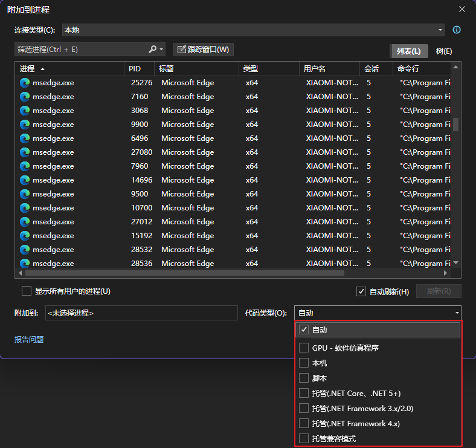Click the Edge icon for PID 7160
The height and width of the screenshot is (448, 476).
25,97
